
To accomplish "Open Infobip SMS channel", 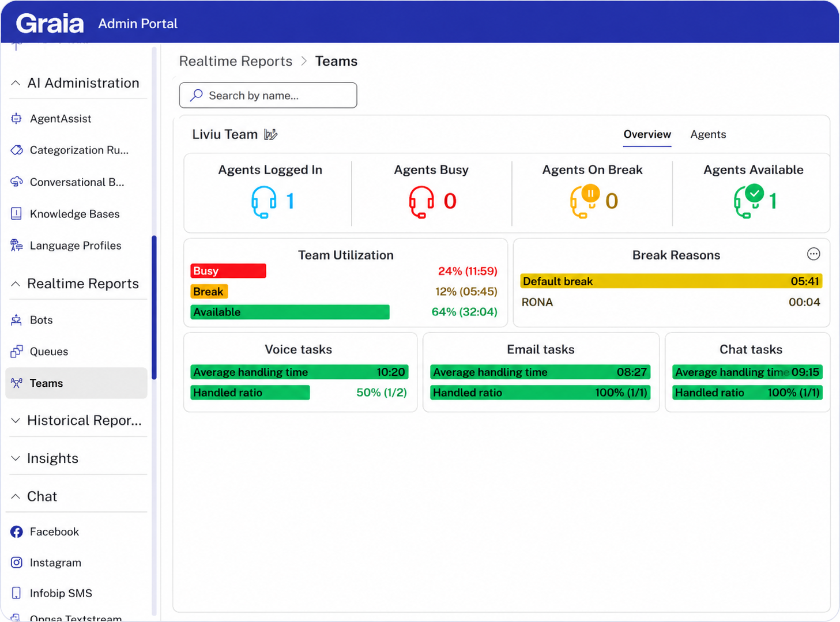I will click(x=61, y=593).
